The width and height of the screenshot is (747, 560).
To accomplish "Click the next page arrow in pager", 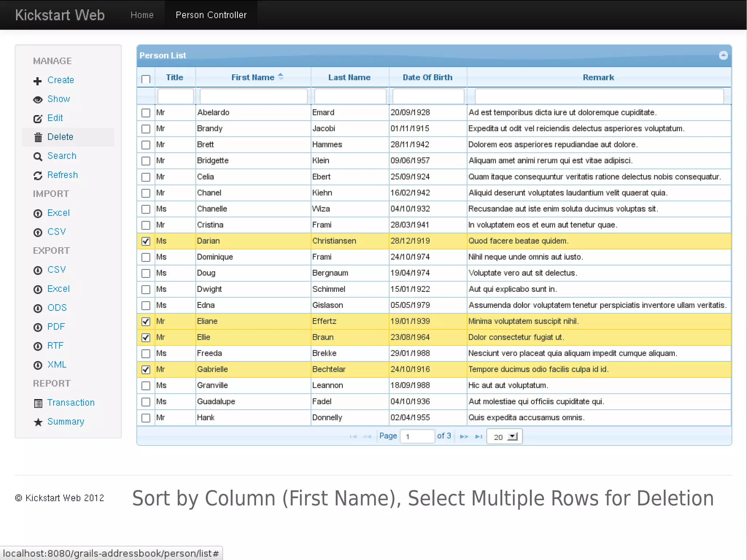I will pyautogui.click(x=464, y=436).
